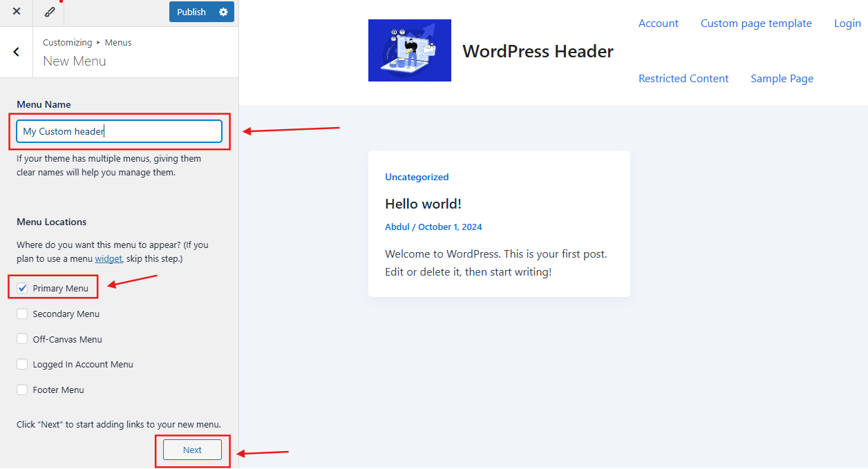Image resolution: width=868 pixels, height=469 pixels.
Task: Tick the Off-Canvas Menu checkbox
Action: (22, 339)
